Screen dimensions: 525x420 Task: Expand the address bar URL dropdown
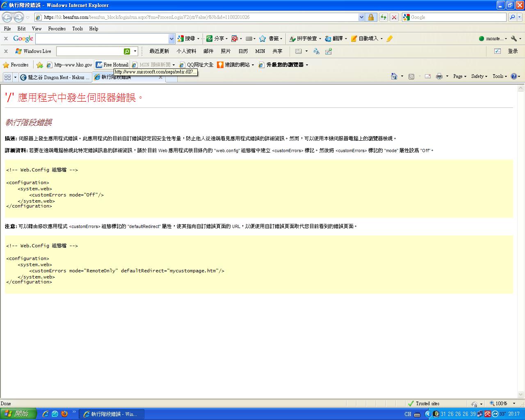361,17
